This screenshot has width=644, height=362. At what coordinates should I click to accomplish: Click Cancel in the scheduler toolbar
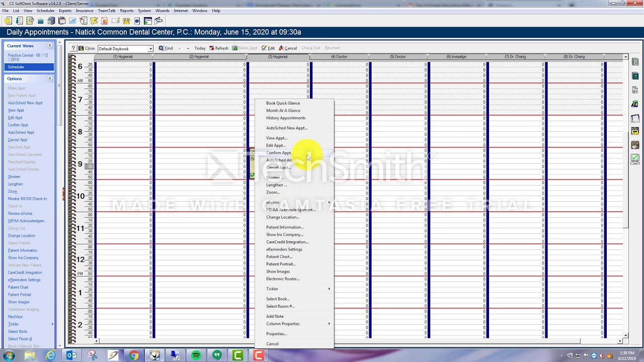pos(288,48)
